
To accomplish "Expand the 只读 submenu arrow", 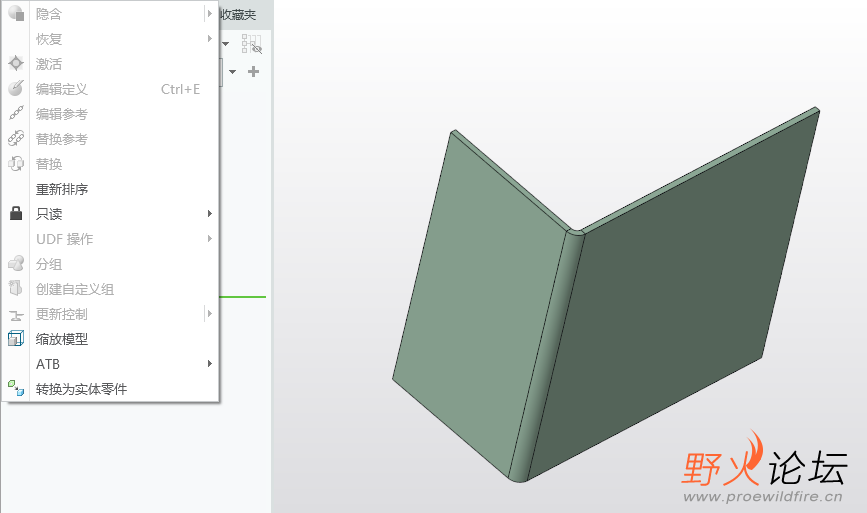I will coord(210,213).
